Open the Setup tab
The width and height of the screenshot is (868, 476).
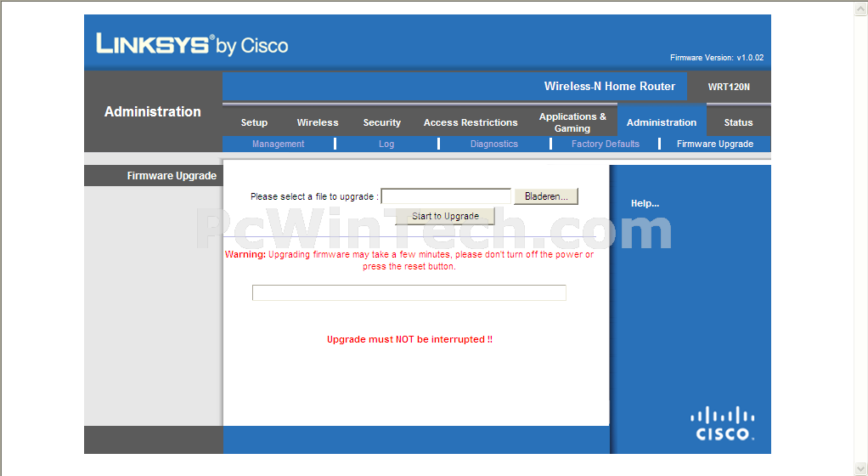point(254,122)
